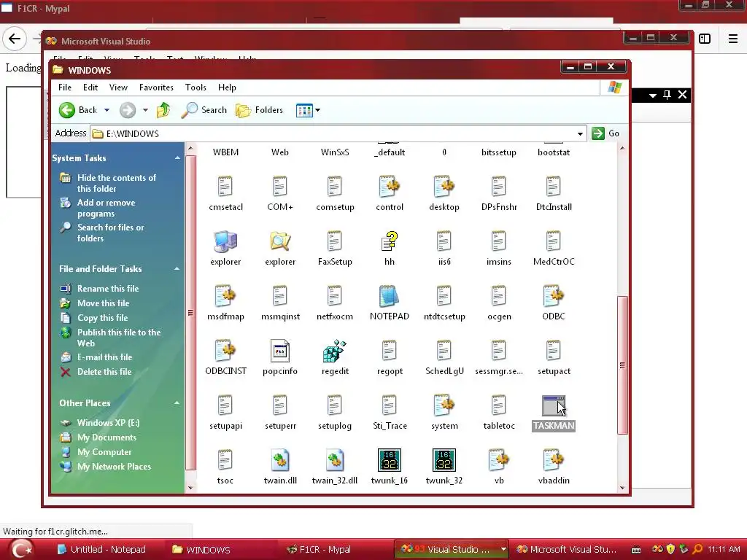
Task: Select the popcinfo file icon
Action: pyautogui.click(x=279, y=351)
